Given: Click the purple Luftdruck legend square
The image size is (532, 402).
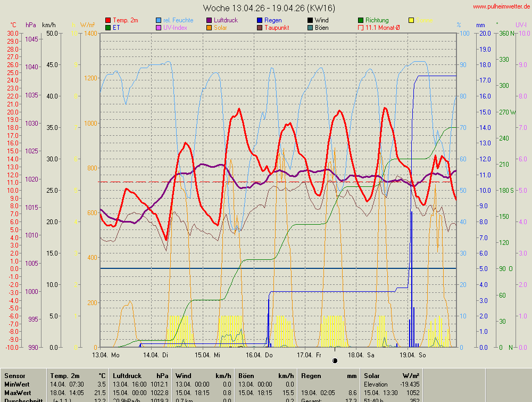Looking at the screenshot, I should click(210, 20).
